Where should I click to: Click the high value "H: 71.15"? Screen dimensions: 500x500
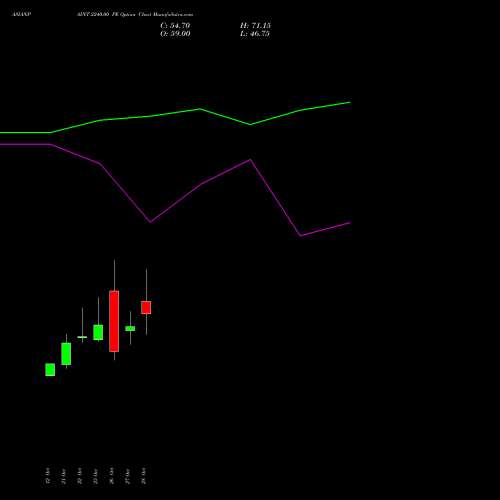[255, 26]
